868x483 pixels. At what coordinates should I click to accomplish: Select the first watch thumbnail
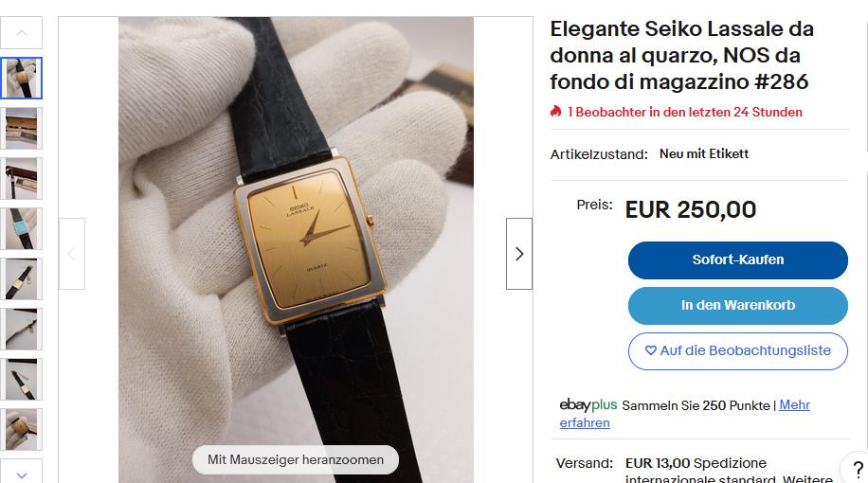click(x=22, y=78)
